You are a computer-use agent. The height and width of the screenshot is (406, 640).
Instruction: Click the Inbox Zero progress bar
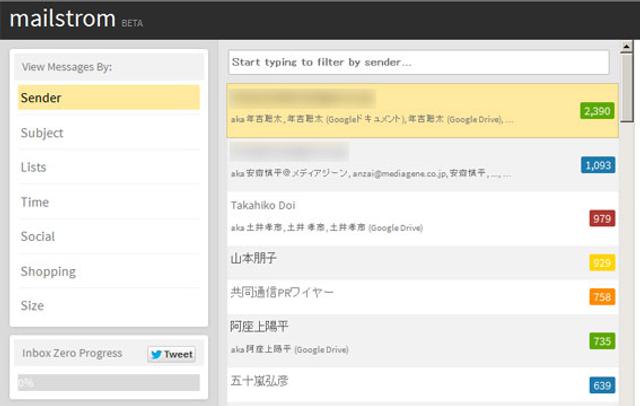pos(109,383)
